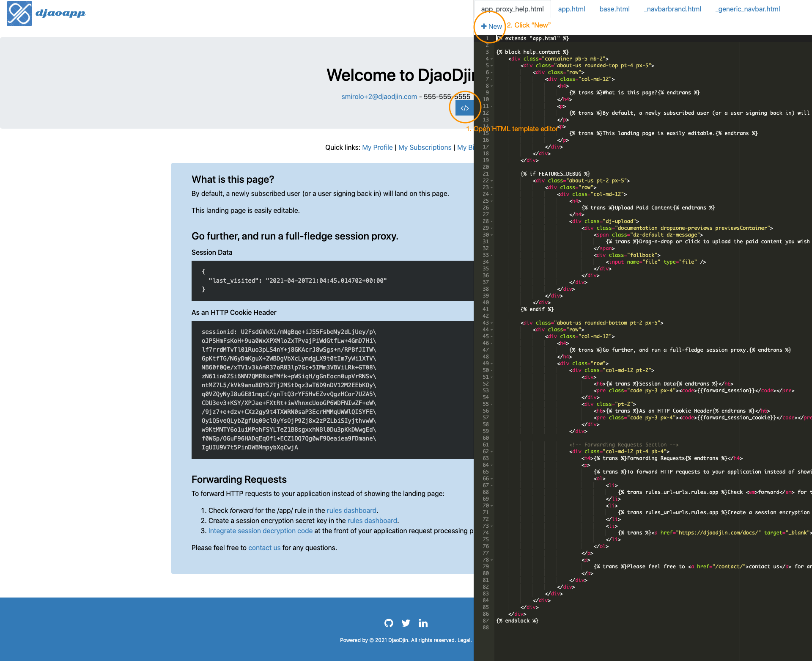Screen dimensions: 812x661
Task: Click code line '{% if FEATURES_DEBUG %}'
Action: click(x=555, y=174)
